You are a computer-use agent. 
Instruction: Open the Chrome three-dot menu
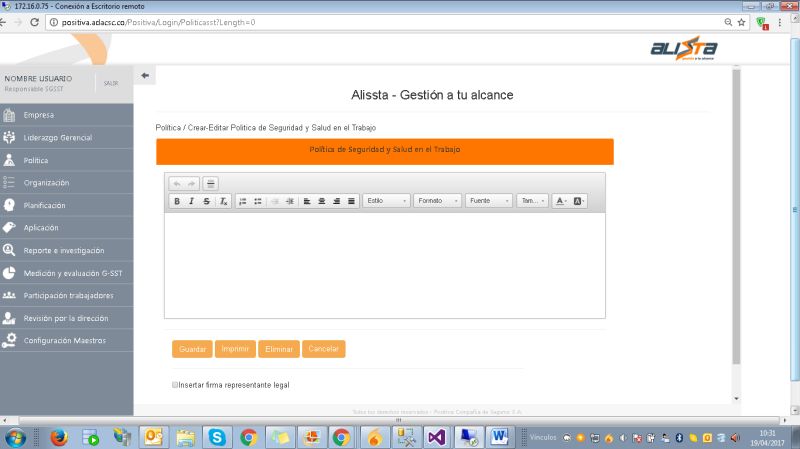pos(780,22)
